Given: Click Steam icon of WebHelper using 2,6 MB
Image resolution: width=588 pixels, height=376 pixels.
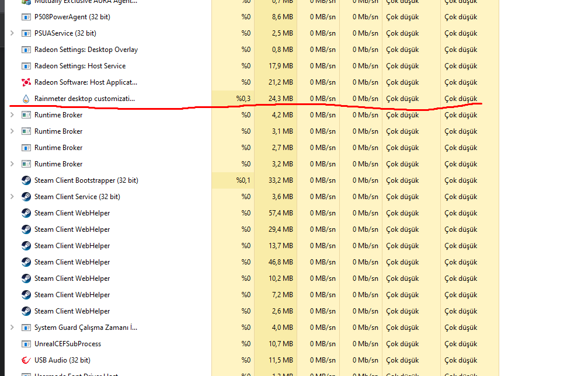Looking at the screenshot, I should (x=26, y=311).
